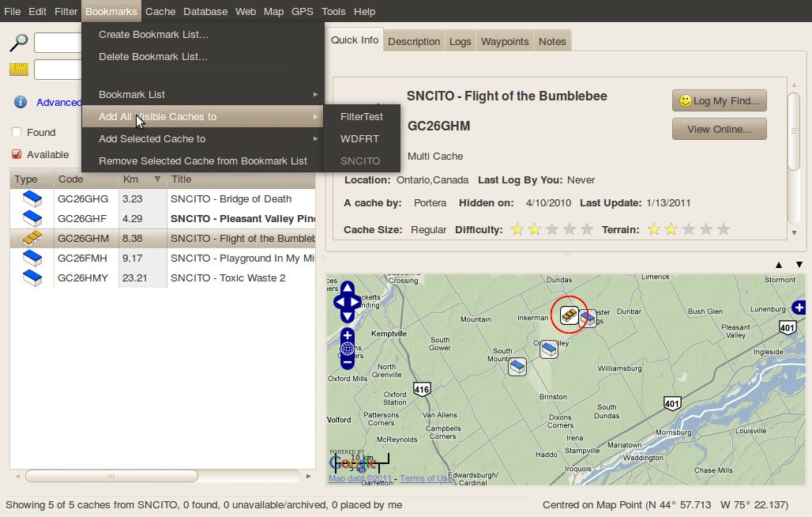This screenshot has width=812, height=517.
Task: Switch to the Logs tab
Action: (460, 41)
